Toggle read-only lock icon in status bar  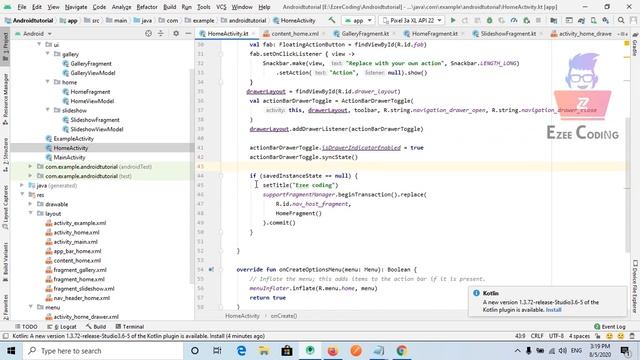tap(598, 336)
